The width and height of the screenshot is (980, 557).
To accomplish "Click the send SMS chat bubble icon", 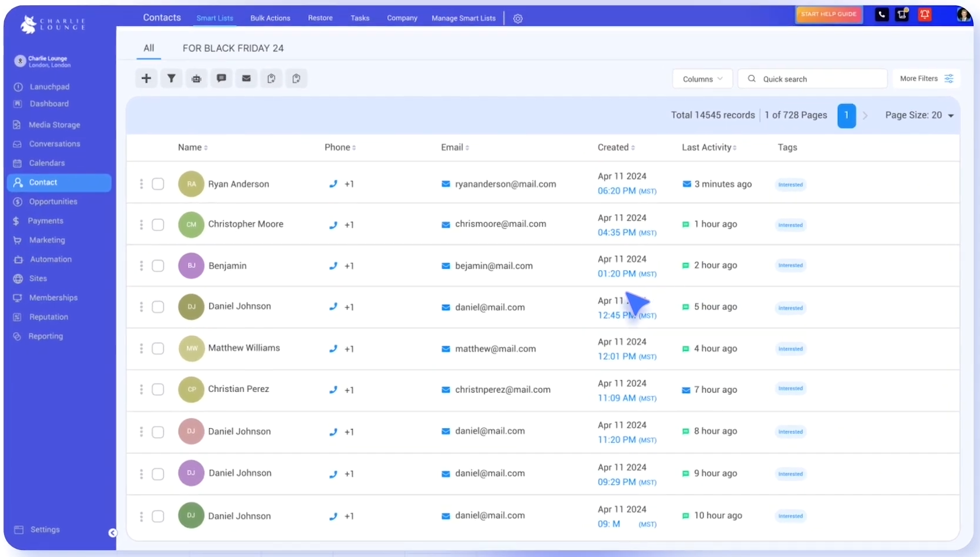I will (222, 78).
